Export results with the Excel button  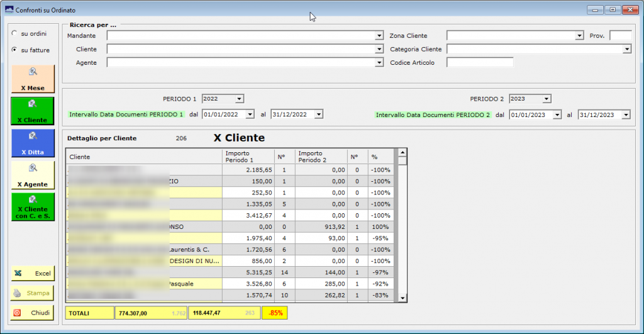coord(33,273)
